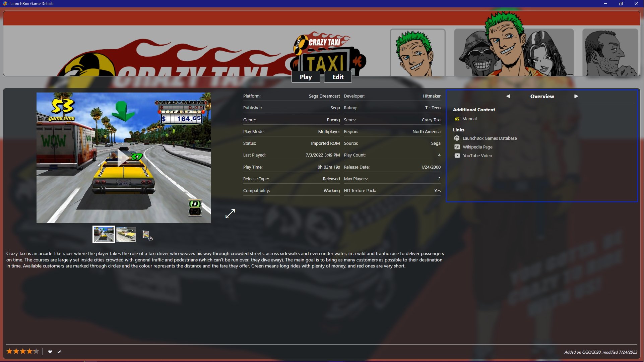Click the Publisher 'Sega' value
This screenshot has width=644, height=362.
pos(335,108)
